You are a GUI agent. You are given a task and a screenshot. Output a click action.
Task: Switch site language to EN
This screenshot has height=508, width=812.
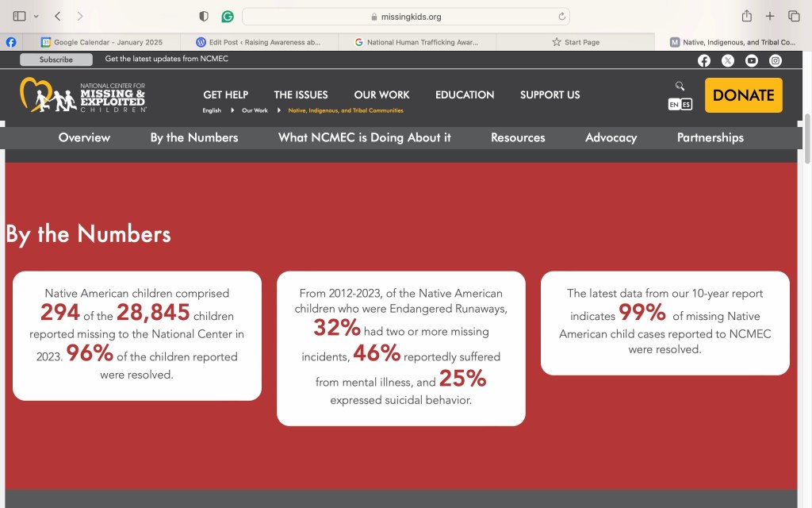[674, 104]
